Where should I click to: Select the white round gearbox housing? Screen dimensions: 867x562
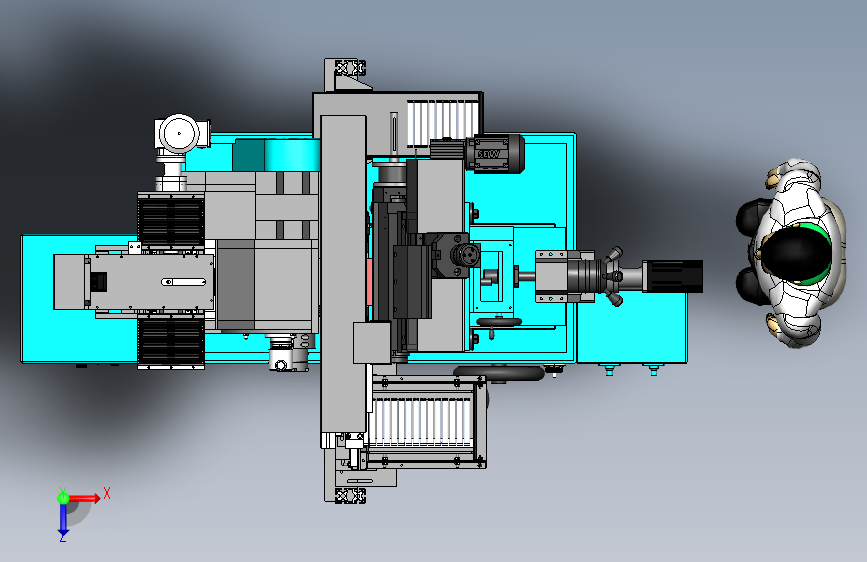coord(180,134)
